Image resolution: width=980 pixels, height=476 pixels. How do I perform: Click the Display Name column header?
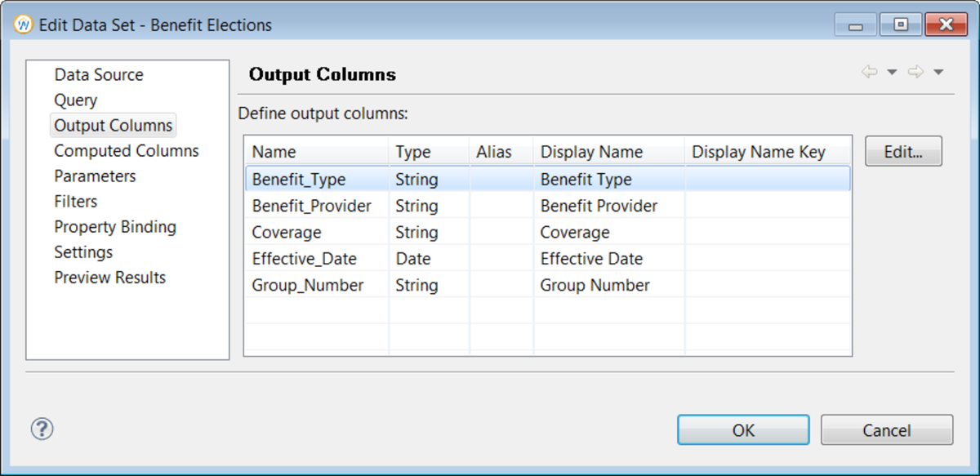point(609,152)
